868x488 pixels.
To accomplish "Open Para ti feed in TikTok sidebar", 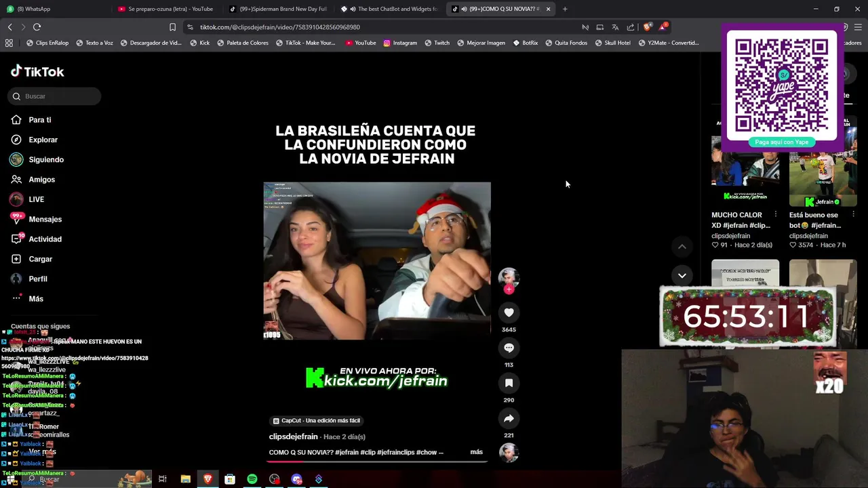I will point(40,120).
